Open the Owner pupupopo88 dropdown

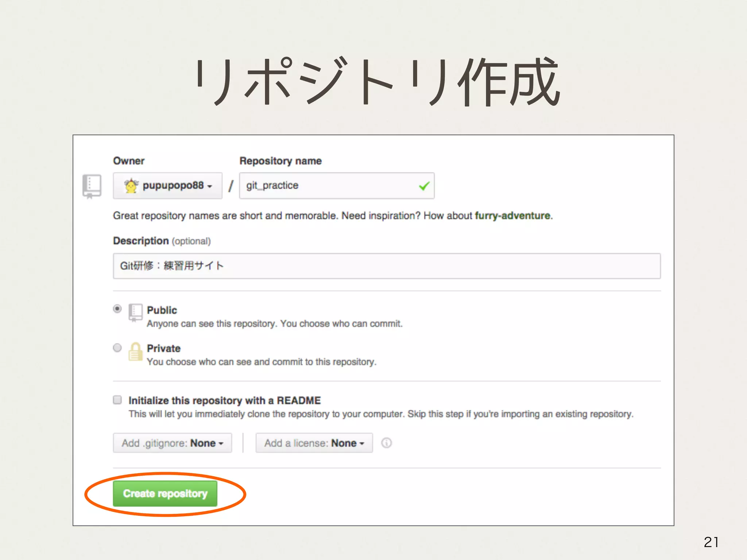tap(168, 186)
